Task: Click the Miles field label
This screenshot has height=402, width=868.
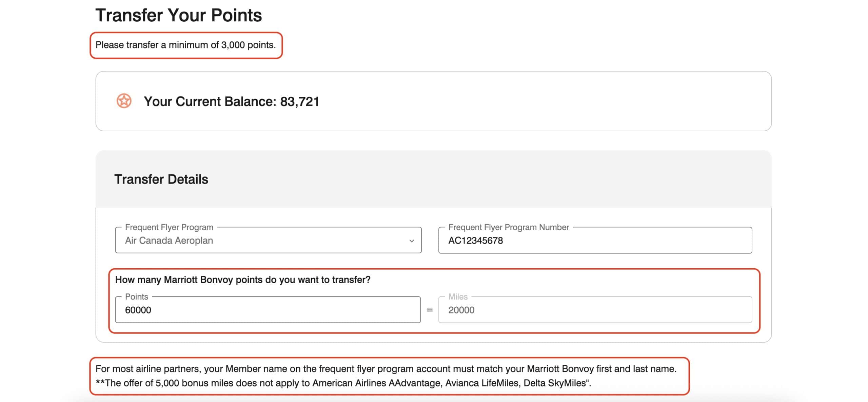Action: tap(458, 296)
